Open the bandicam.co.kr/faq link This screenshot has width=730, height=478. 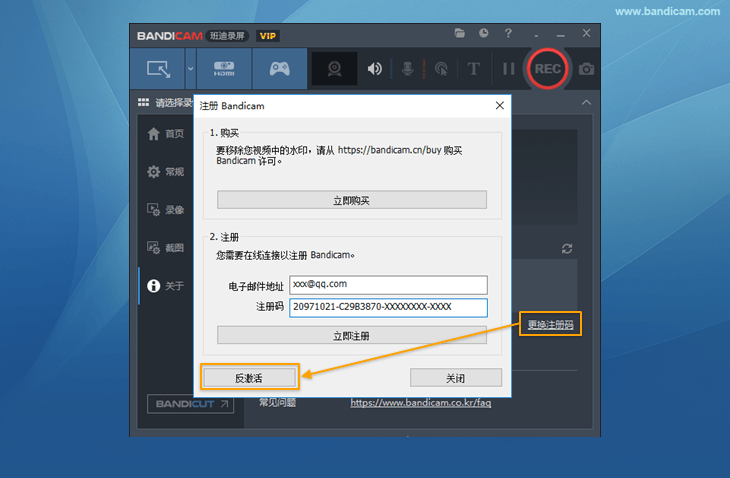point(420,403)
